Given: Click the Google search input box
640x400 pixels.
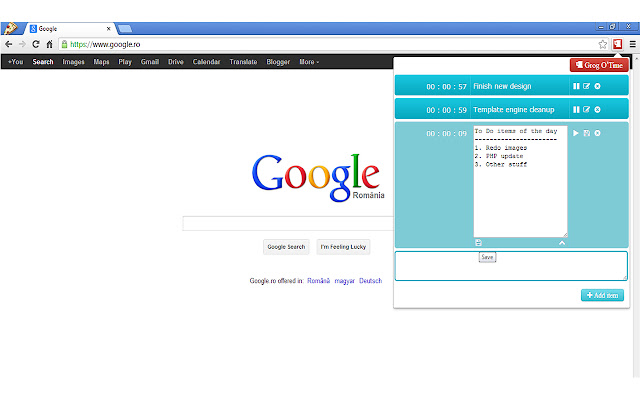Looking at the screenshot, I should click(x=288, y=223).
